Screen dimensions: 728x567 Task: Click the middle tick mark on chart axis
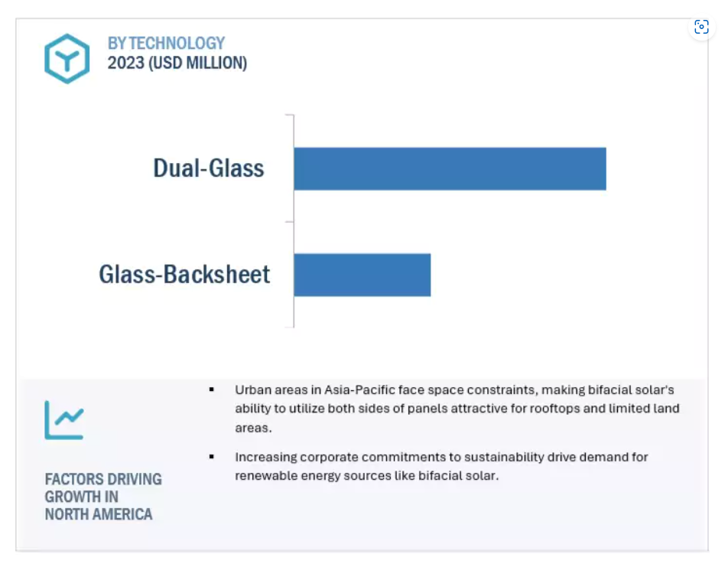(x=289, y=222)
